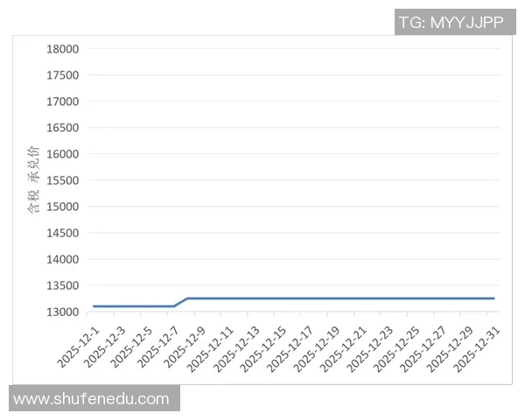Click the 13000 y-axis label

(62, 311)
